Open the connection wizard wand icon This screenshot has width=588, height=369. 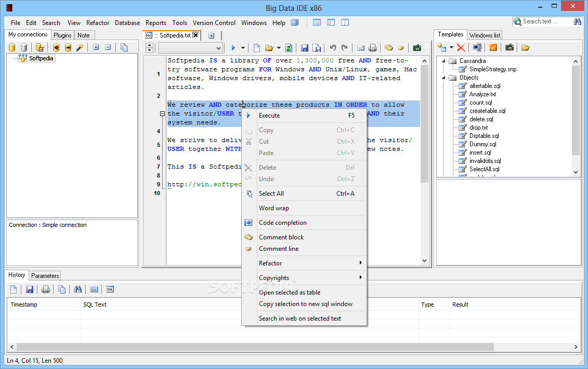80,47
